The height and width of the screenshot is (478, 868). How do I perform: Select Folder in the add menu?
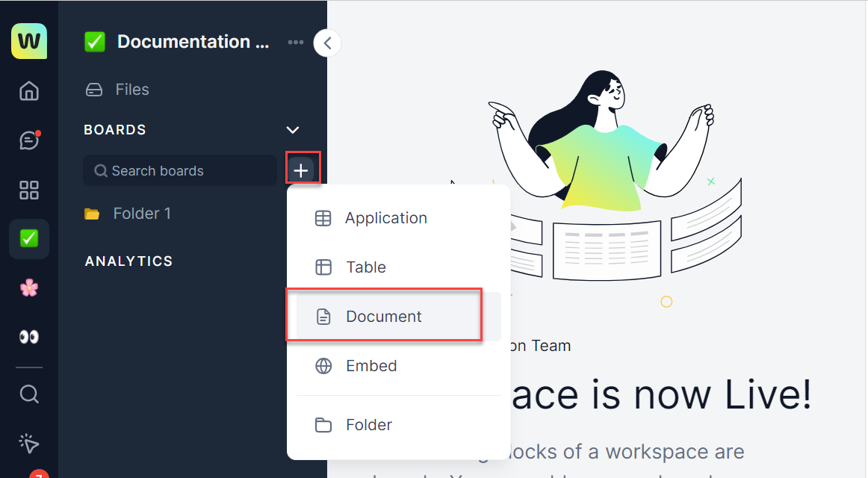(369, 425)
